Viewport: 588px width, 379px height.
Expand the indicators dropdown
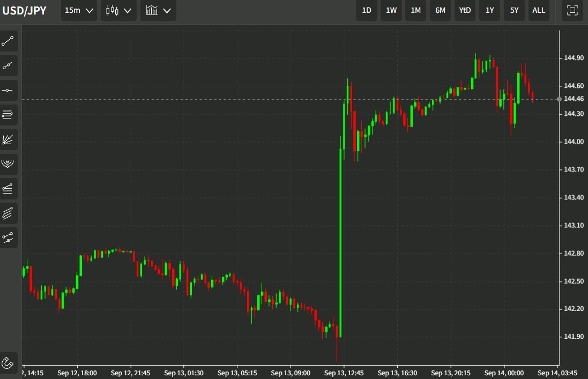(158, 10)
